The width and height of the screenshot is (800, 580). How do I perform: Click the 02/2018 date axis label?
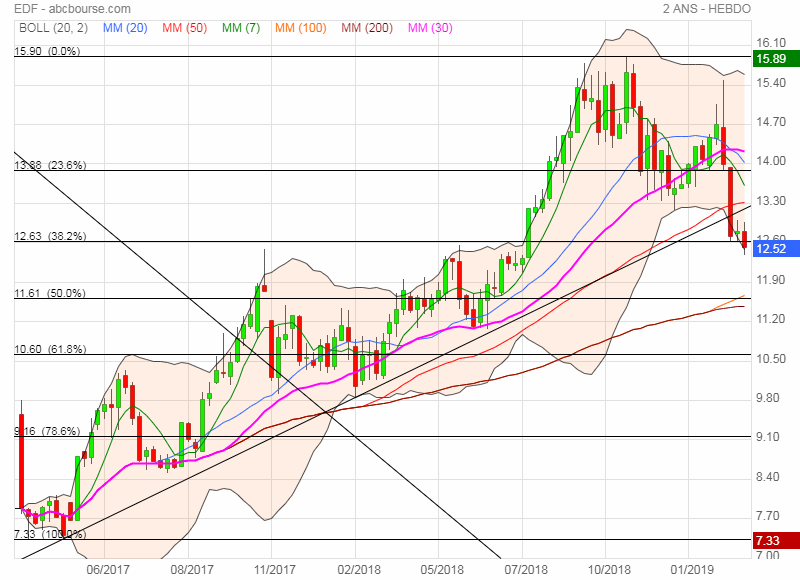pos(359,570)
